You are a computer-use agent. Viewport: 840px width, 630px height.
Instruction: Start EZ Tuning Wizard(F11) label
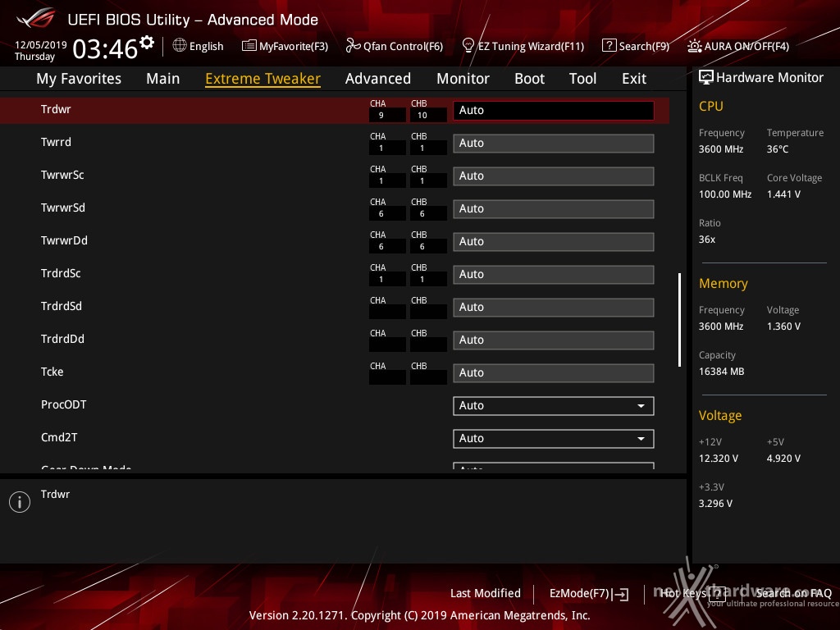point(531,46)
